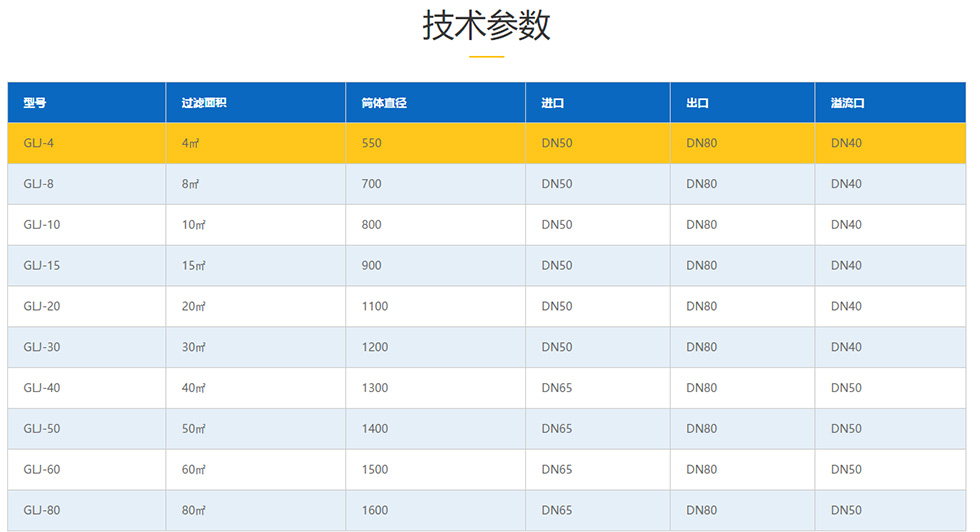The image size is (980, 532).
Task: Click the 溢流口 column header
Action: point(847,103)
